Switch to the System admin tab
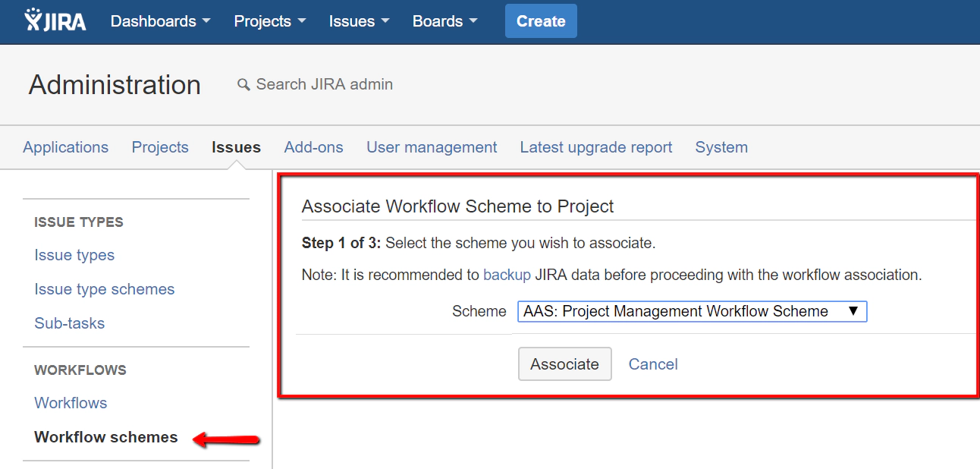 coord(721,147)
